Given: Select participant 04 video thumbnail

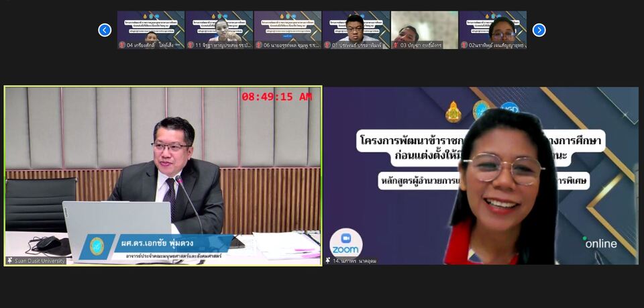Looking at the screenshot, I should click(x=151, y=27).
